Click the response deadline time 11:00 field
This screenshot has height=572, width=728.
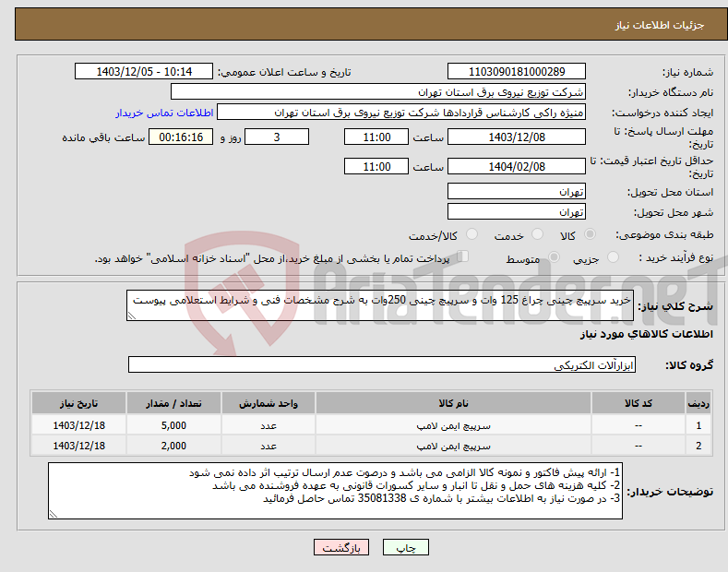pyautogui.click(x=376, y=137)
